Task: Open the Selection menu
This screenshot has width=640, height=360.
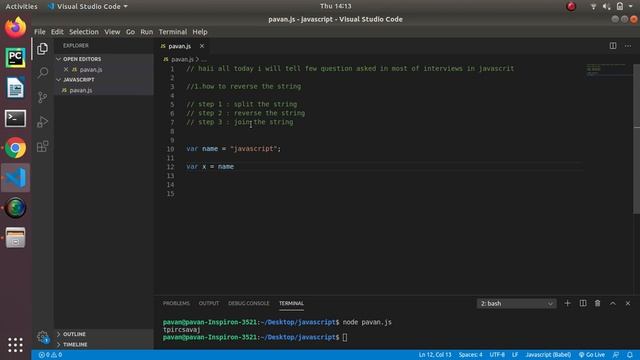Action: point(84,32)
